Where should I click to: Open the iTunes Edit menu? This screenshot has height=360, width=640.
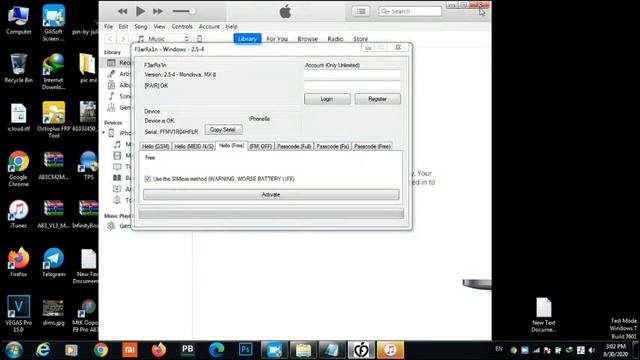click(x=123, y=27)
